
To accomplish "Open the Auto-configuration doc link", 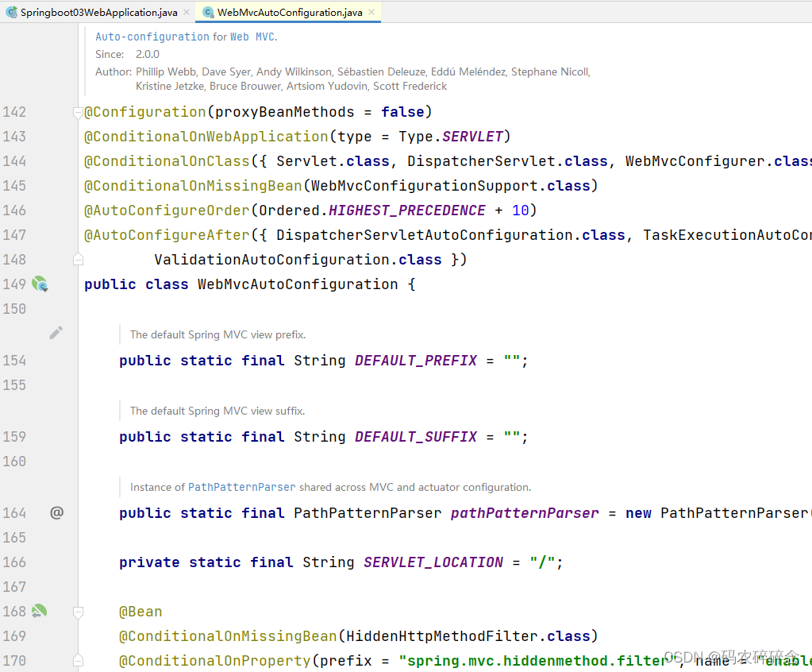I will (x=152, y=37).
